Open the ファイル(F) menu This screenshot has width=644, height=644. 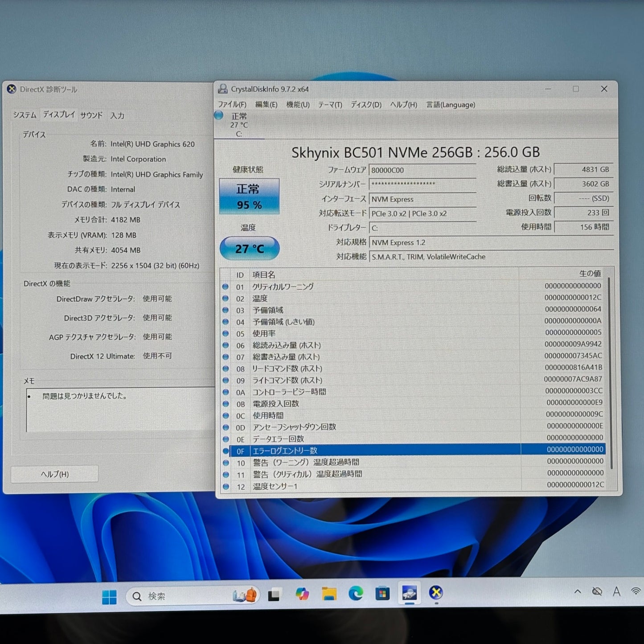(x=232, y=105)
